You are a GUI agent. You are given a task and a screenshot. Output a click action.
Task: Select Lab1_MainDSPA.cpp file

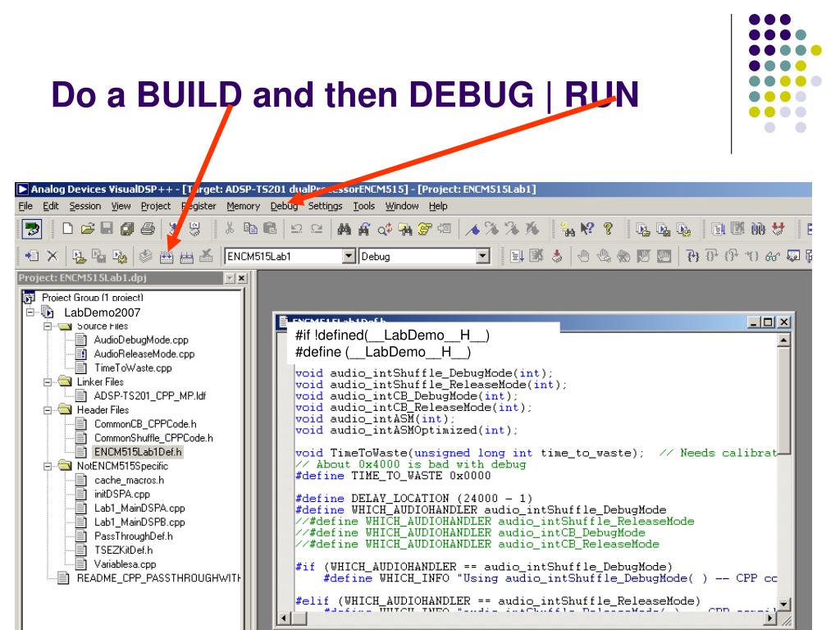click(139, 509)
